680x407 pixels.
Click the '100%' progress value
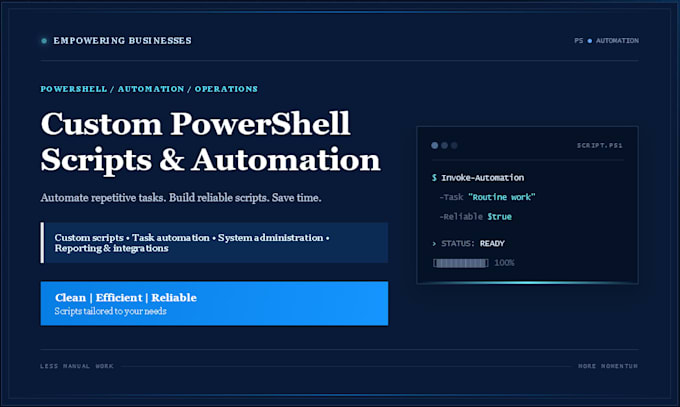coord(504,263)
